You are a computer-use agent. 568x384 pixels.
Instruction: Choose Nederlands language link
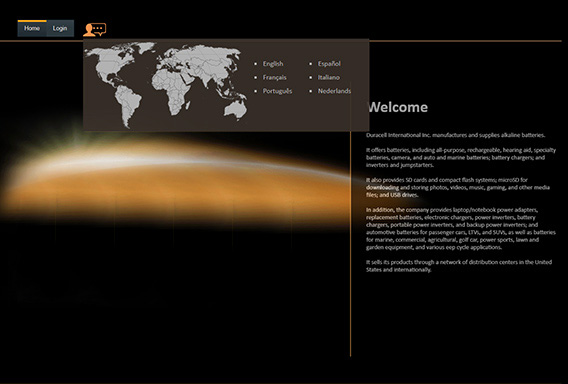point(334,91)
